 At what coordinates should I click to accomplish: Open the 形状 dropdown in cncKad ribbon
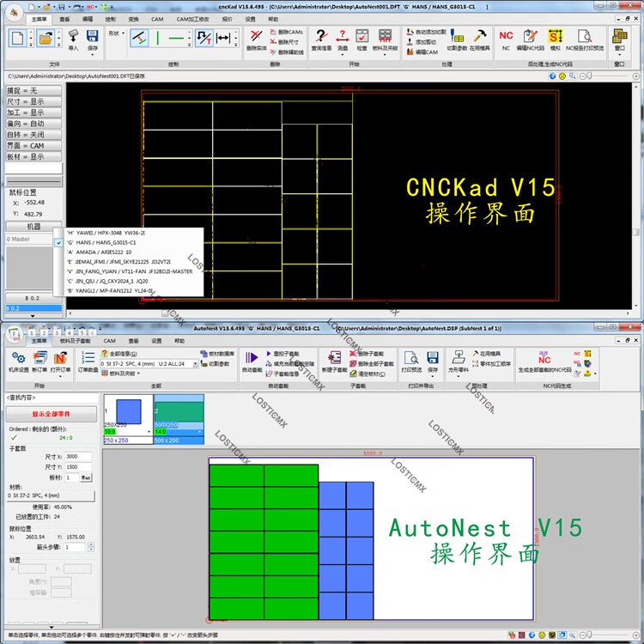[x=116, y=33]
